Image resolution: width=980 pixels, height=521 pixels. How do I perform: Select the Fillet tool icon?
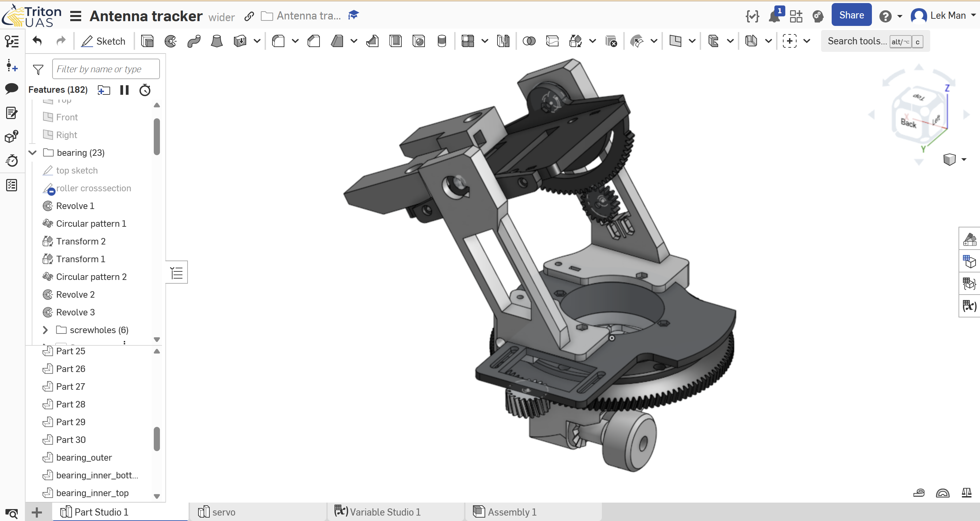point(279,41)
